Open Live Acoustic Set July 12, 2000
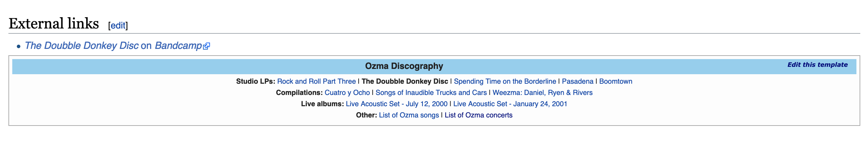This screenshot has width=868, height=147. tap(396, 104)
